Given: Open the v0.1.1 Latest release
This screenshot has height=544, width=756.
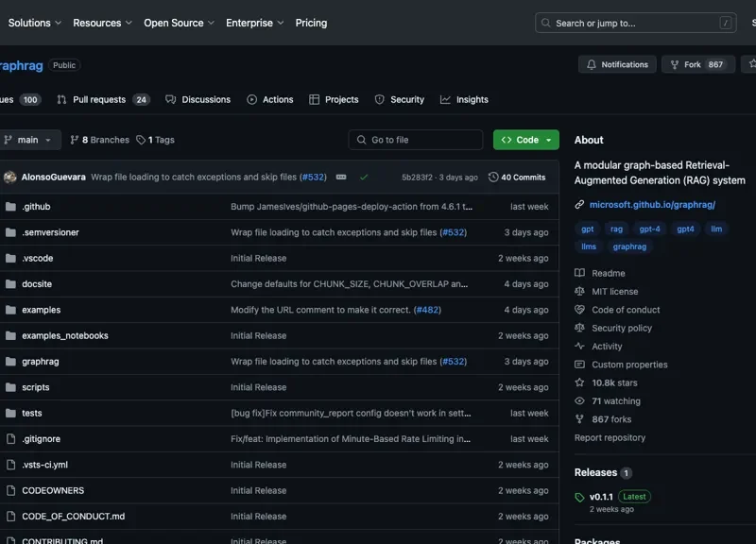Looking at the screenshot, I should coord(612,497).
